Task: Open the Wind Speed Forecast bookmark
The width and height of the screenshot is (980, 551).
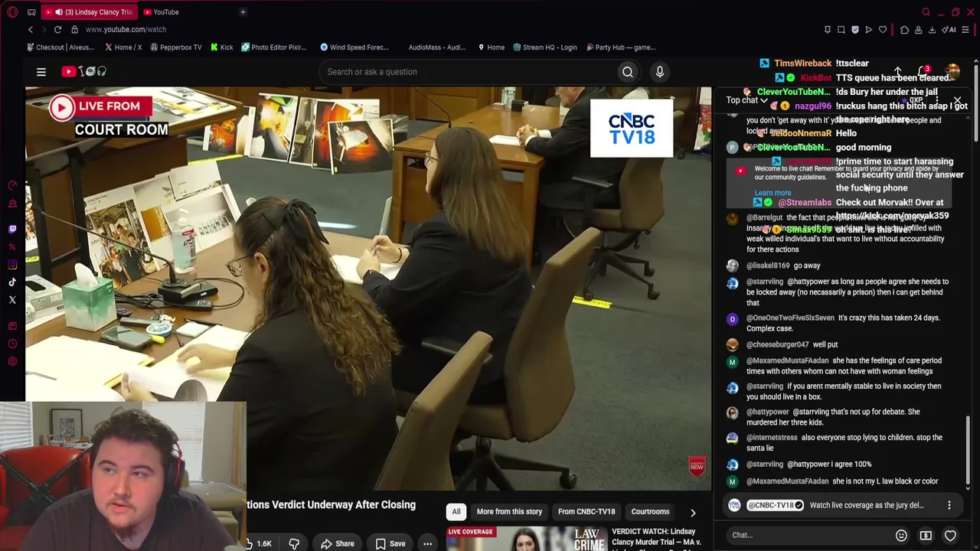Action: point(354,47)
